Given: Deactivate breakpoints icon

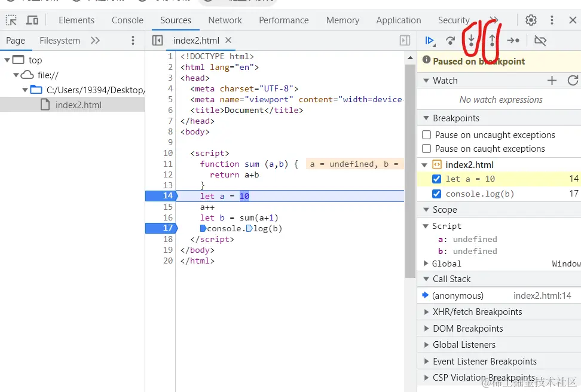Looking at the screenshot, I should (540, 41).
